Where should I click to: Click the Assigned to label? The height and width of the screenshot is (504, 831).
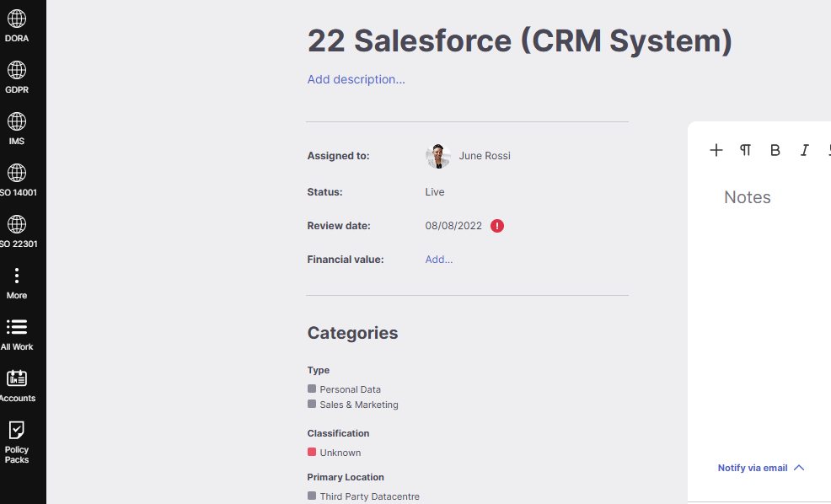[x=338, y=156]
